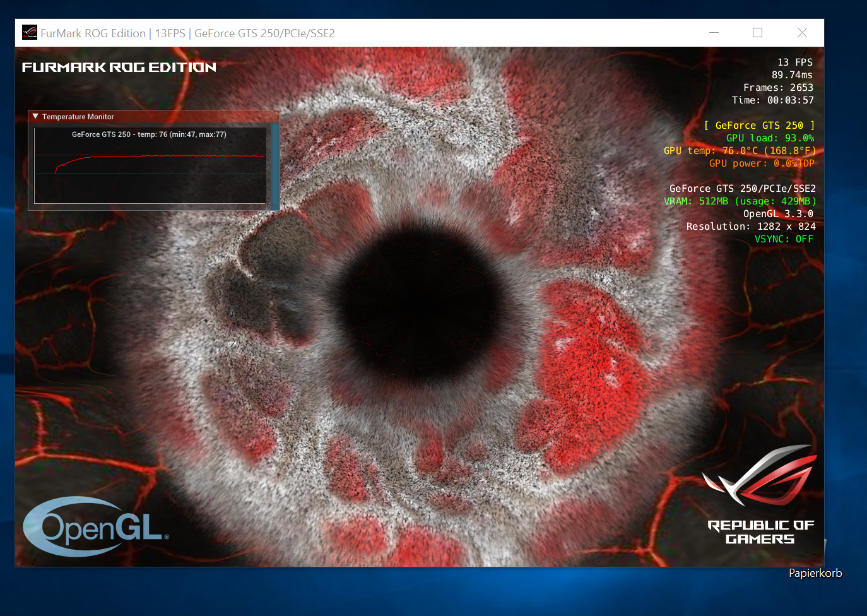The width and height of the screenshot is (867, 616).
Task: Click the '89.74ms' frame time text
Action: [792, 75]
